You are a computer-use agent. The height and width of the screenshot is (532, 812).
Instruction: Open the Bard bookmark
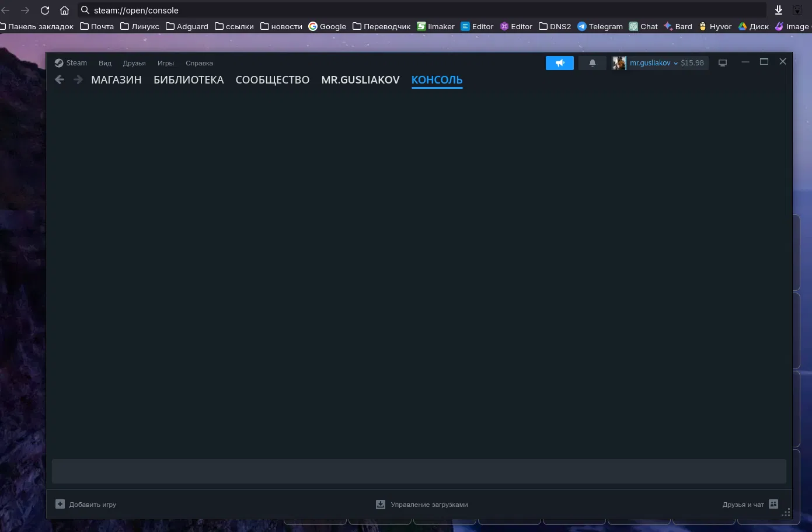point(678,26)
